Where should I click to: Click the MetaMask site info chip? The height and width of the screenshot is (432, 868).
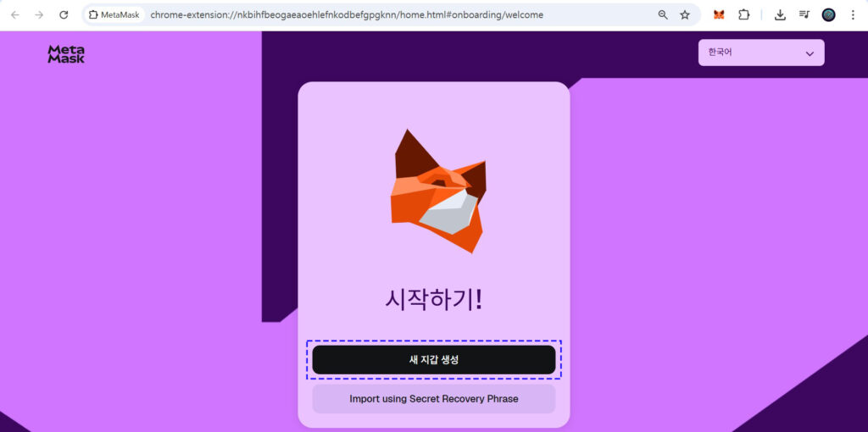(114, 14)
